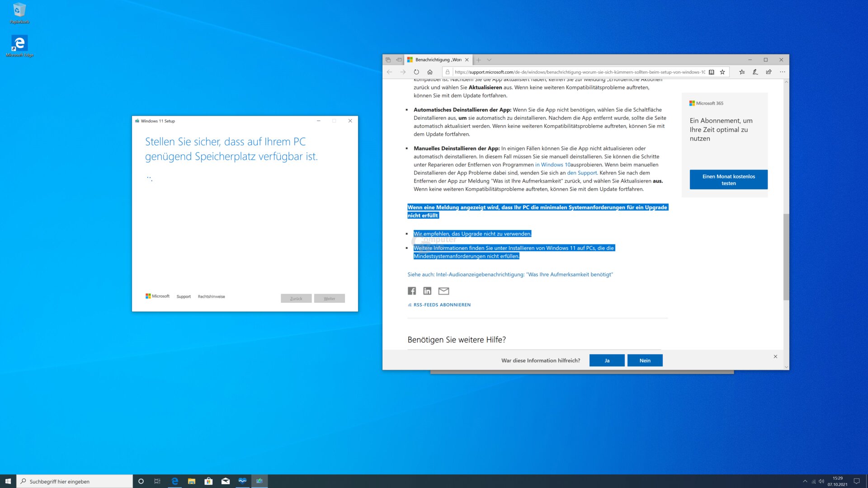Click the volume tray icon
This screenshot has height=488, width=868.
coord(821,482)
